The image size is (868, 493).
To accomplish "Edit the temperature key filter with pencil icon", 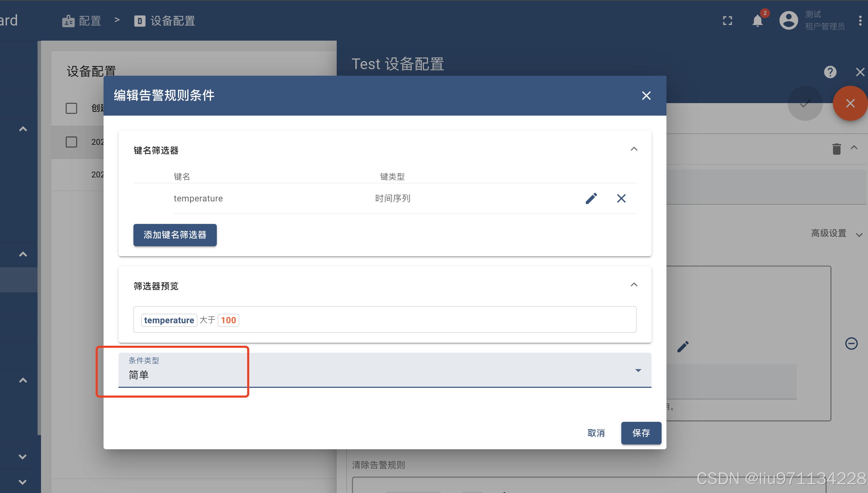I will [591, 198].
